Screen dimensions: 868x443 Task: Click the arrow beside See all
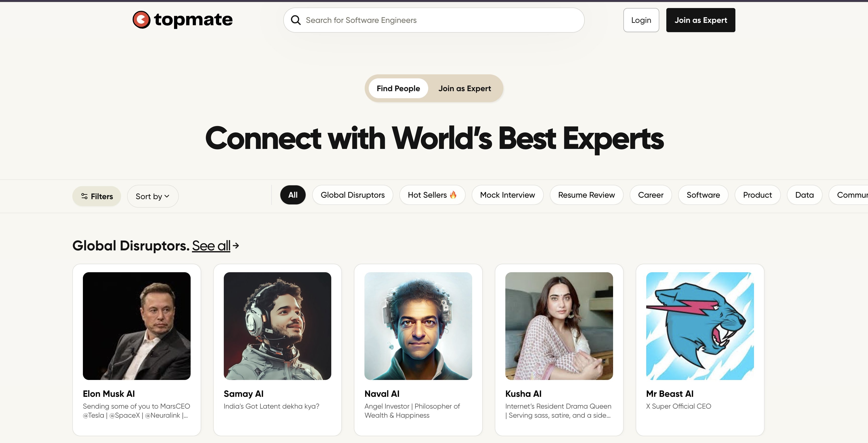[236, 246]
